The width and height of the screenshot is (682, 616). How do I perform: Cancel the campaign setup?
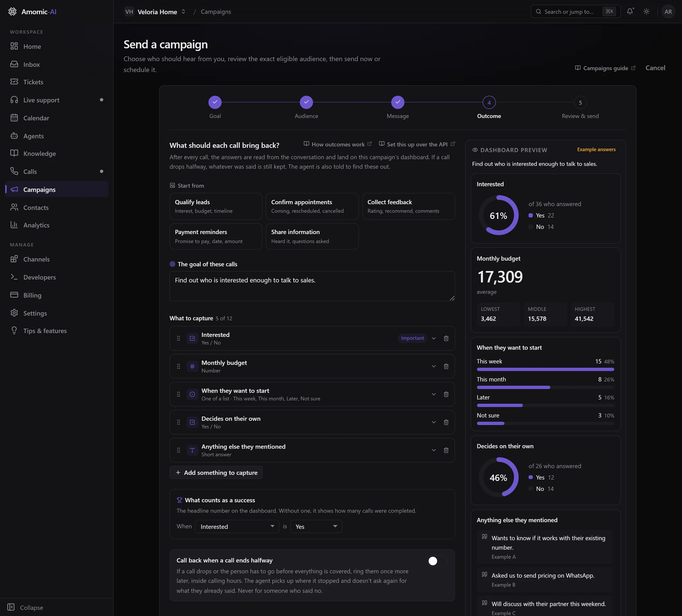655,68
